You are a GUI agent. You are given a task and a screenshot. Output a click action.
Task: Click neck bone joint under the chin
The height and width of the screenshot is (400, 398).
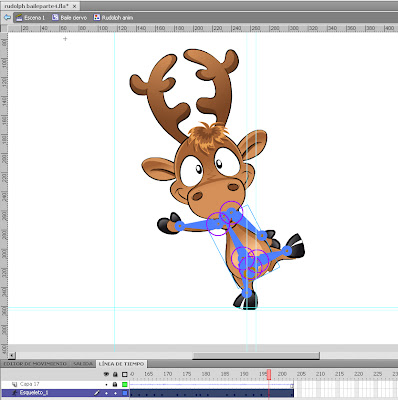pos(232,211)
